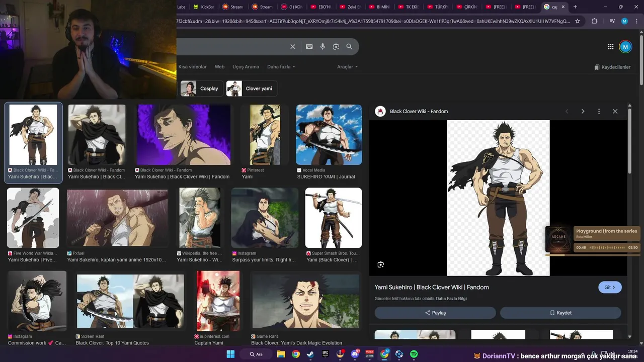Show next image in preview panel
644x362 pixels.
coord(583,111)
